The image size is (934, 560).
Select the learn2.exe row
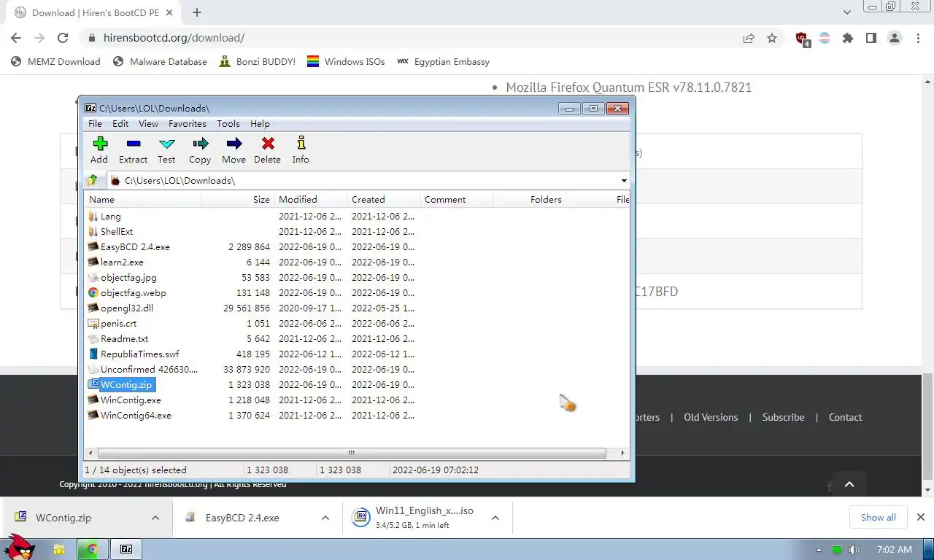pyautogui.click(x=358, y=262)
